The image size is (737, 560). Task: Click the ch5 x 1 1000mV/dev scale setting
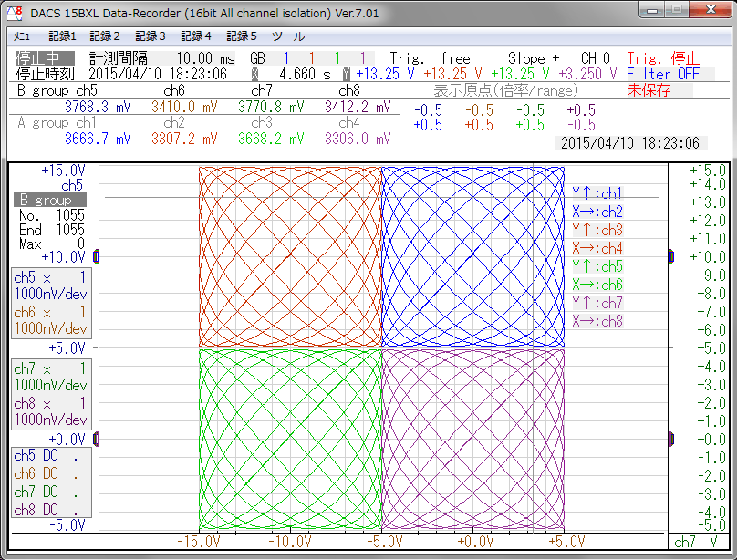51,285
